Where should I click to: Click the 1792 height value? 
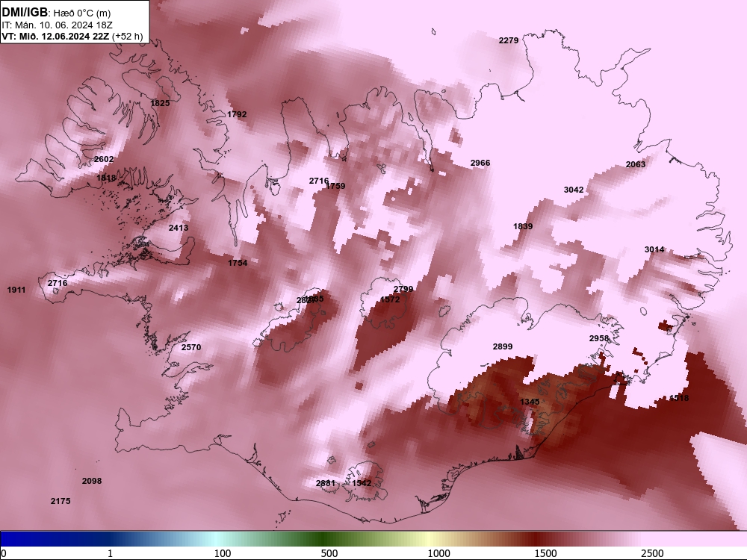click(x=237, y=114)
